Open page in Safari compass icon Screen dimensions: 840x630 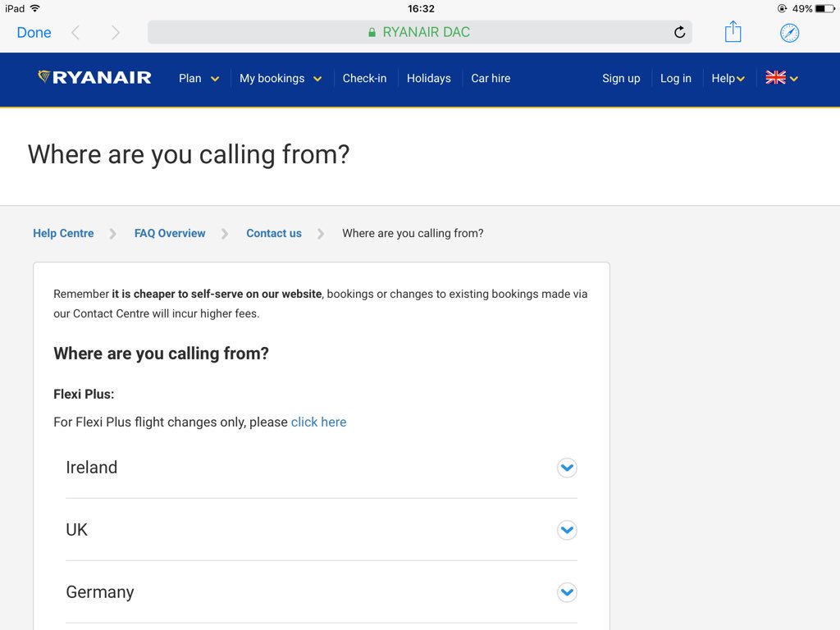[789, 33]
